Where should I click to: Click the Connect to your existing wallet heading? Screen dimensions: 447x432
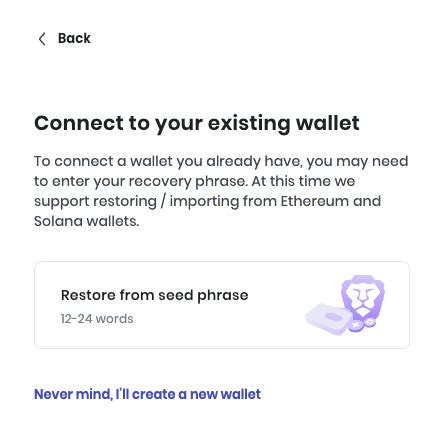[x=197, y=123]
